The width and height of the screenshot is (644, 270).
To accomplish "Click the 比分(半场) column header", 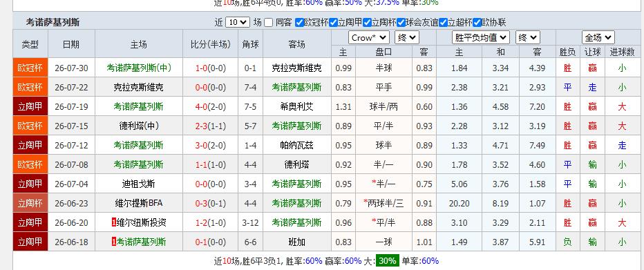I will tap(211, 44).
